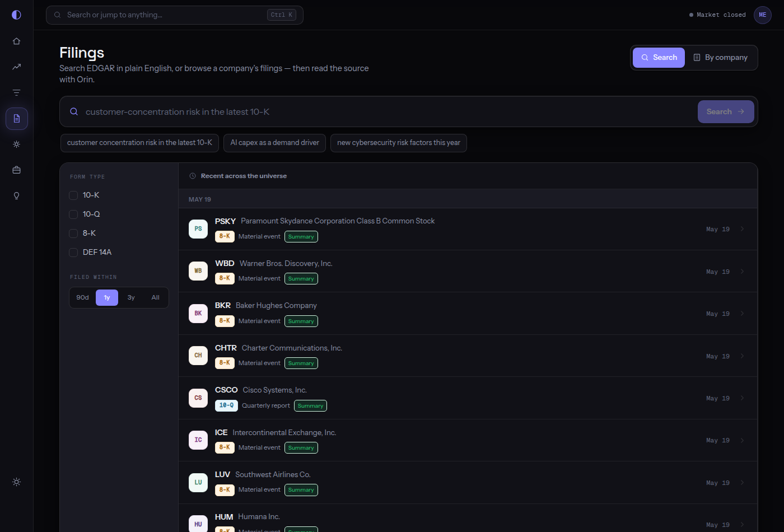Expand the CSCO filing row chevron
The width and height of the screenshot is (784, 532).
(x=742, y=398)
